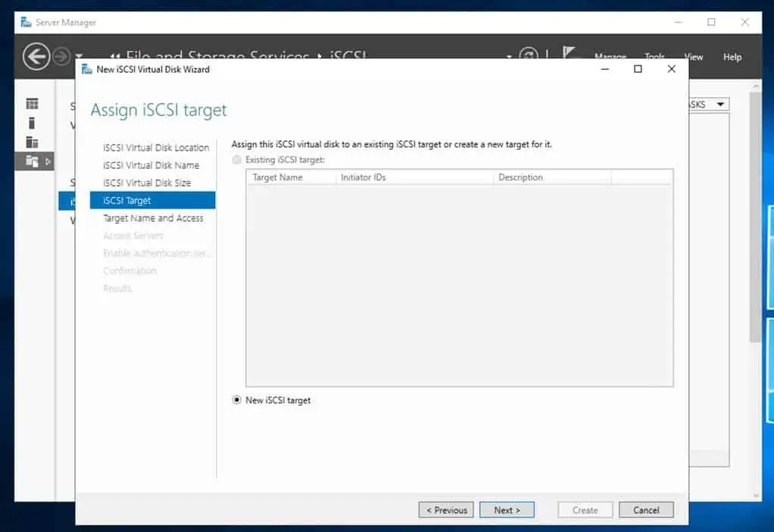Image resolution: width=774 pixels, height=532 pixels.
Task: Click the Next button
Action: coord(507,510)
